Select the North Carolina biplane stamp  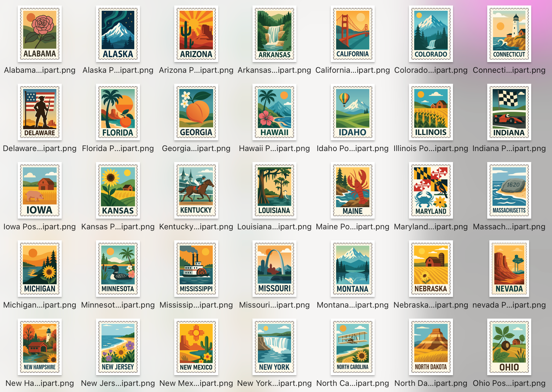pyautogui.click(x=353, y=347)
